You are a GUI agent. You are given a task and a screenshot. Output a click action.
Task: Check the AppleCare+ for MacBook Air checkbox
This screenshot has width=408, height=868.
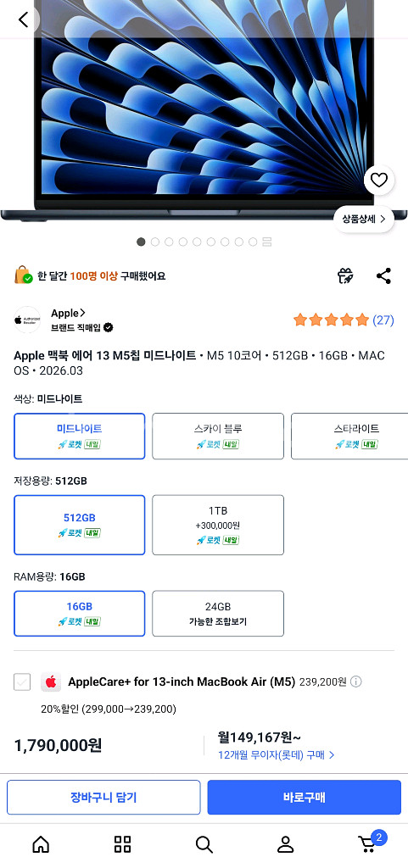[22, 682]
